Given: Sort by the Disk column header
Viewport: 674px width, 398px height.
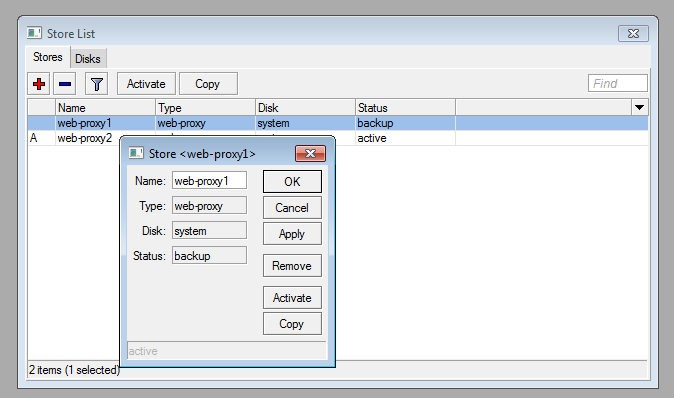Looking at the screenshot, I should coord(305,107).
